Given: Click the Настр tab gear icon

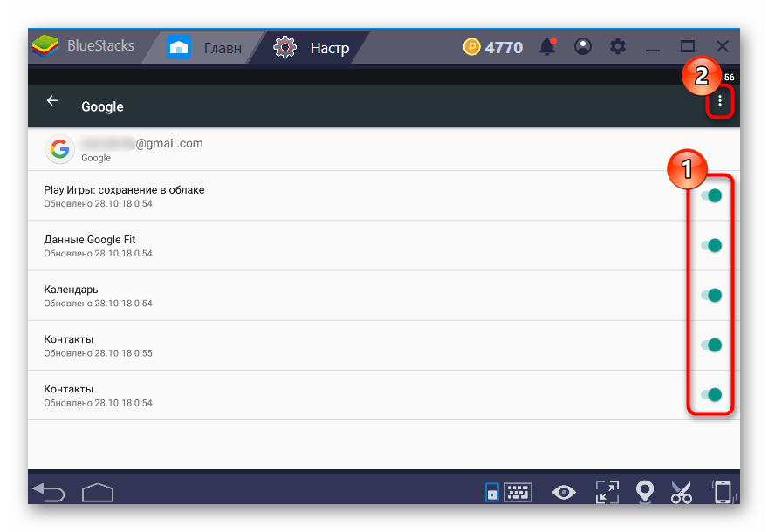Looking at the screenshot, I should tap(285, 47).
